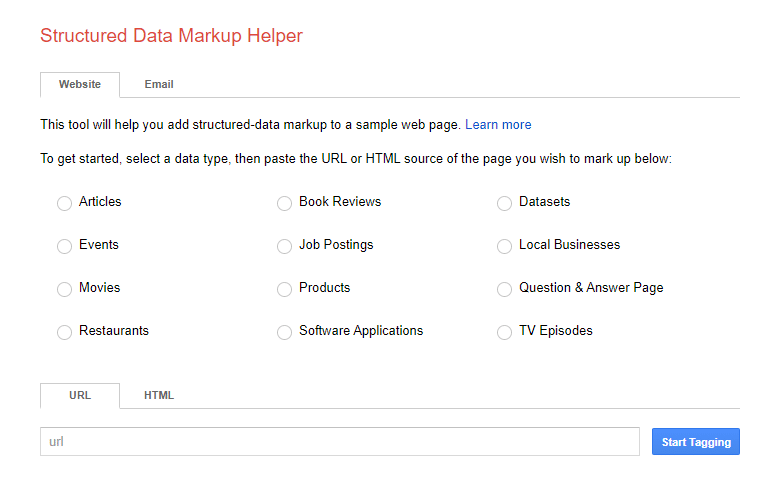Choose the TV Episodes radio button

click(505, 332)
